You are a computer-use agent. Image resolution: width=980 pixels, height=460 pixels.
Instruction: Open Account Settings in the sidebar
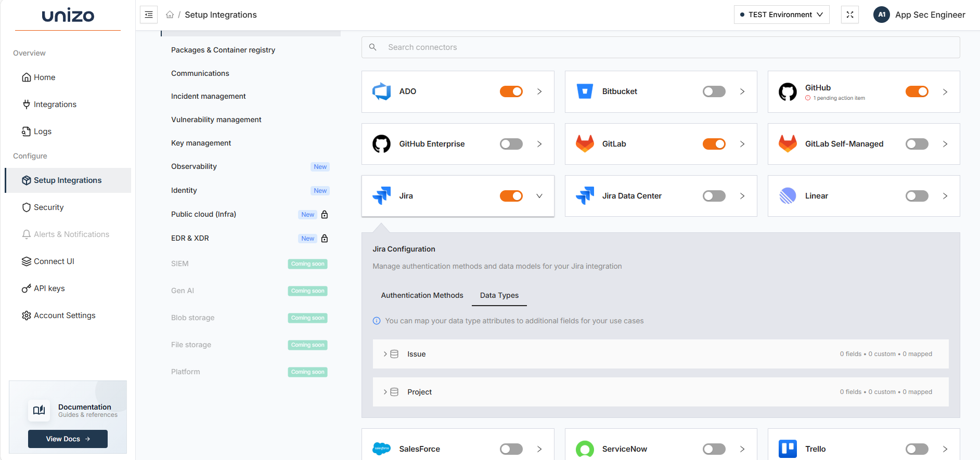(68, 316)
